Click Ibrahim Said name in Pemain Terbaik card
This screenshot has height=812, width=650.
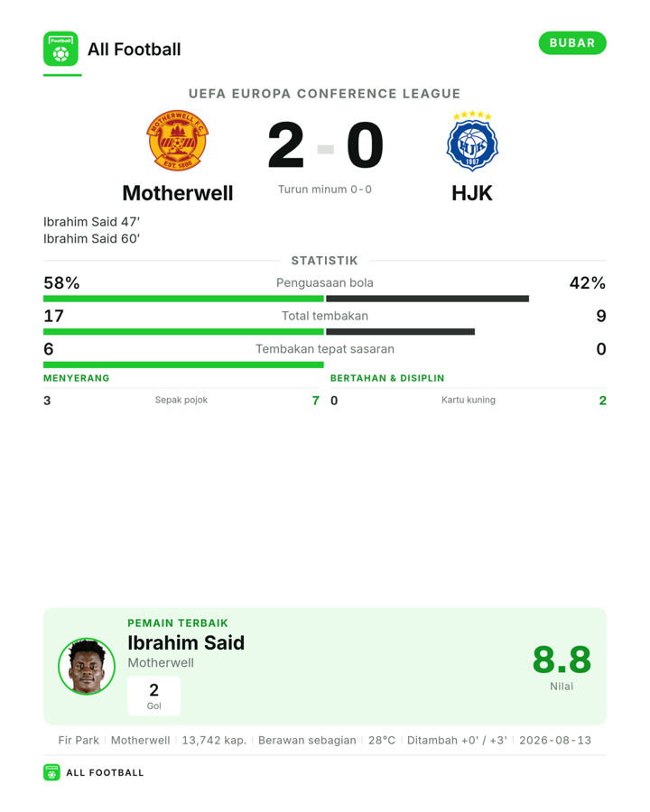(186, 642)
